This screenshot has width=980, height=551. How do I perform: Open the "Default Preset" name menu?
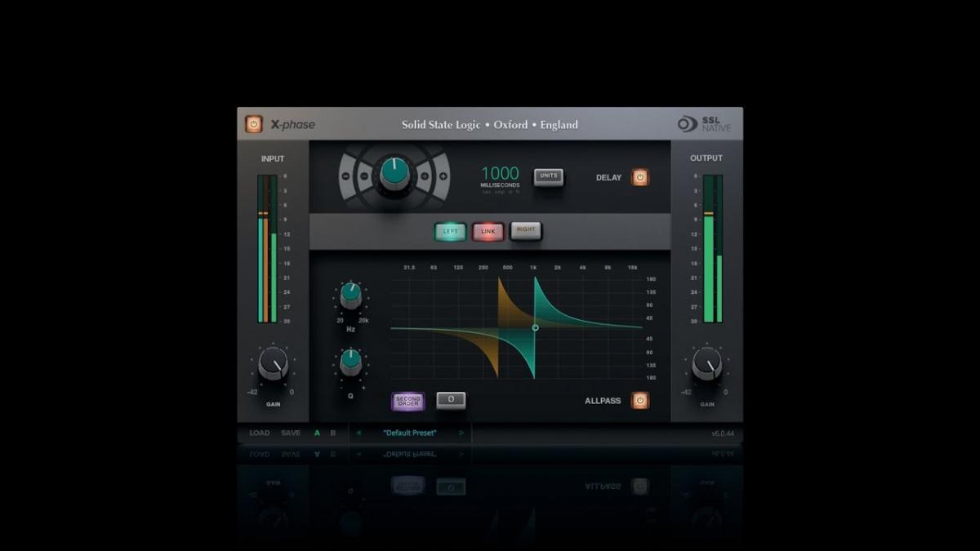click(x=410, y=433)
